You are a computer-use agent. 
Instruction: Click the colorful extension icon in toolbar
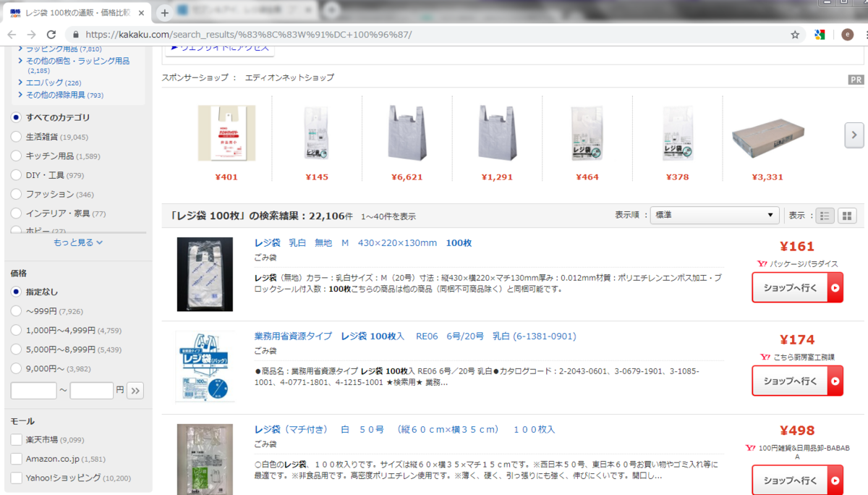coord(820,34)
